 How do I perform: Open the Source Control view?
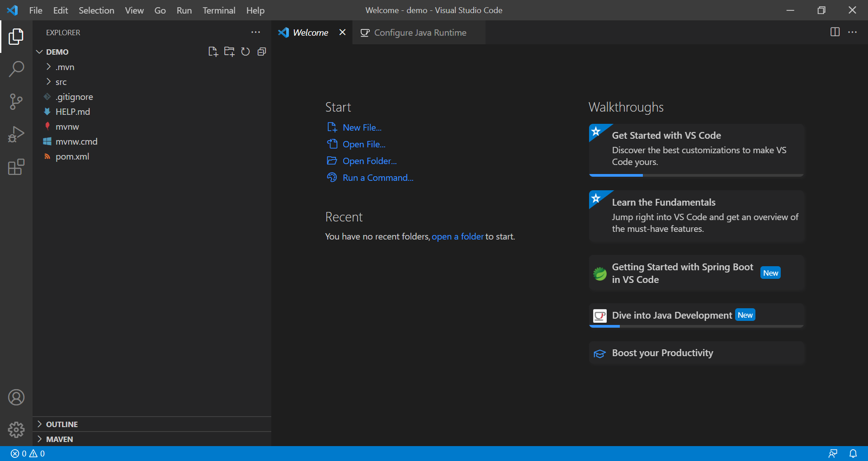tap(16, 102)
